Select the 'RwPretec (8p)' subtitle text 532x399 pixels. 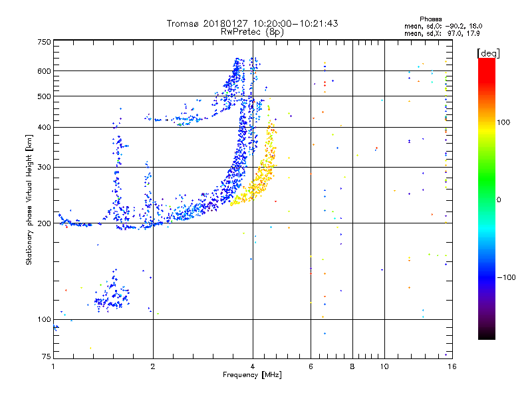(x=252, y=32)
